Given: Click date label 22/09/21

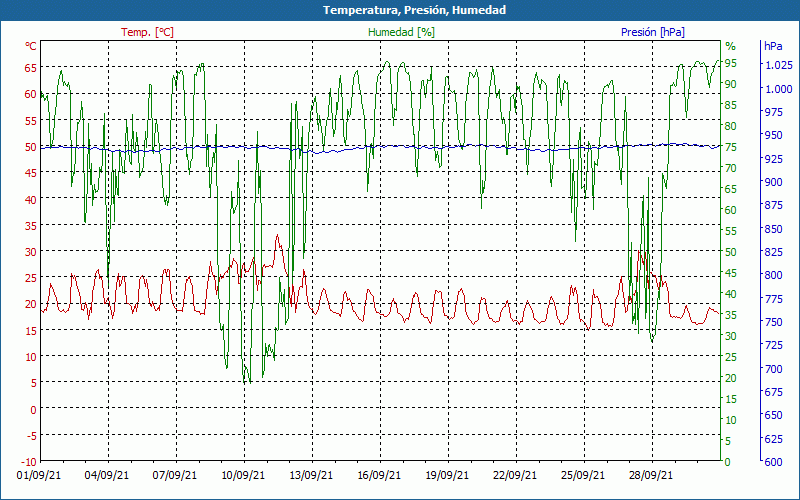Looking at the screenshot, I should point(515,475).
